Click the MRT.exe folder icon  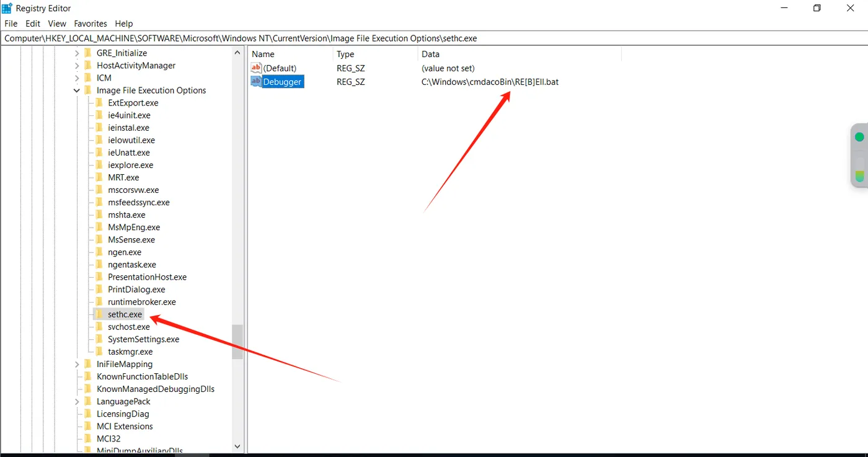point(99,177)
